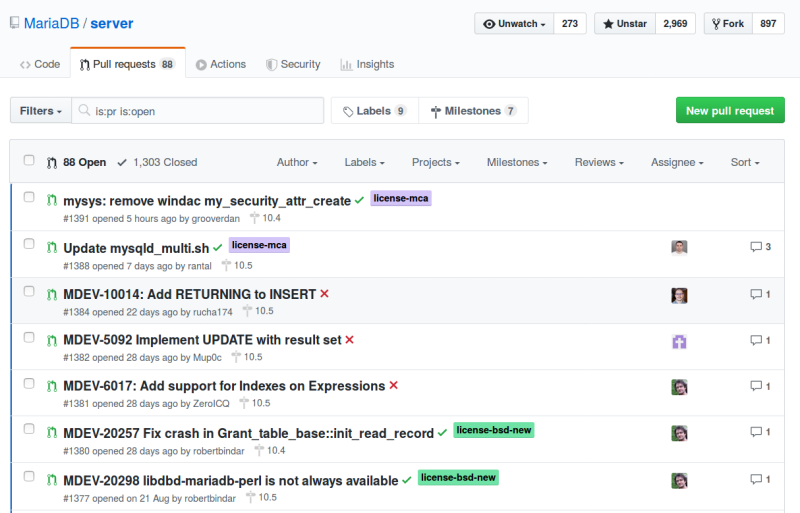Click assignee avatar on MDEV-6017 row
The image size is (800, 513).
point(679,387)
